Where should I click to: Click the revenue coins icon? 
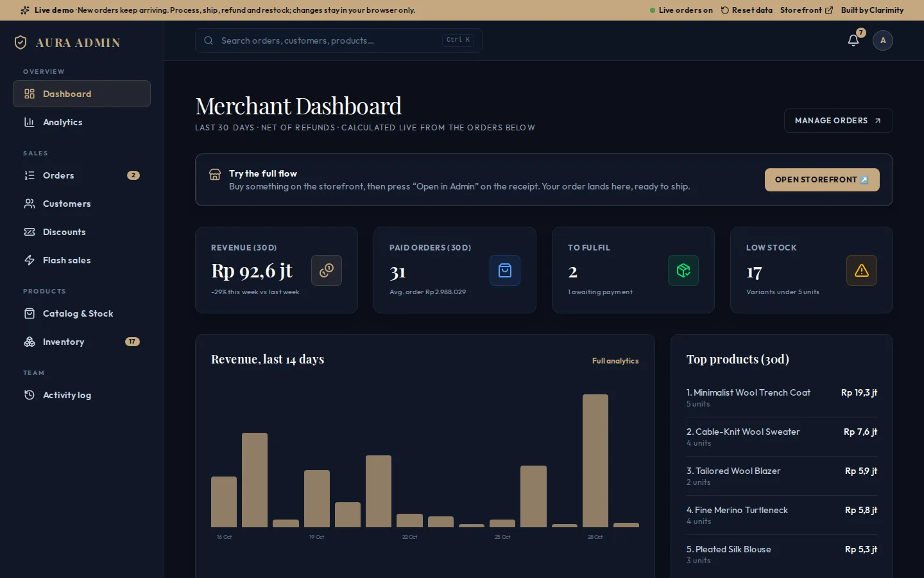327,270
